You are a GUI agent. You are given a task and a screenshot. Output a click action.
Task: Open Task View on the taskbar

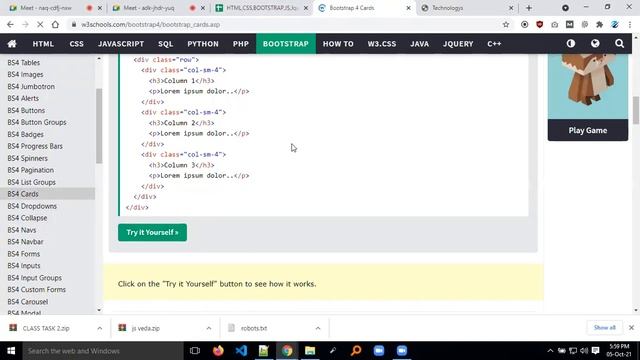[195, 351]
